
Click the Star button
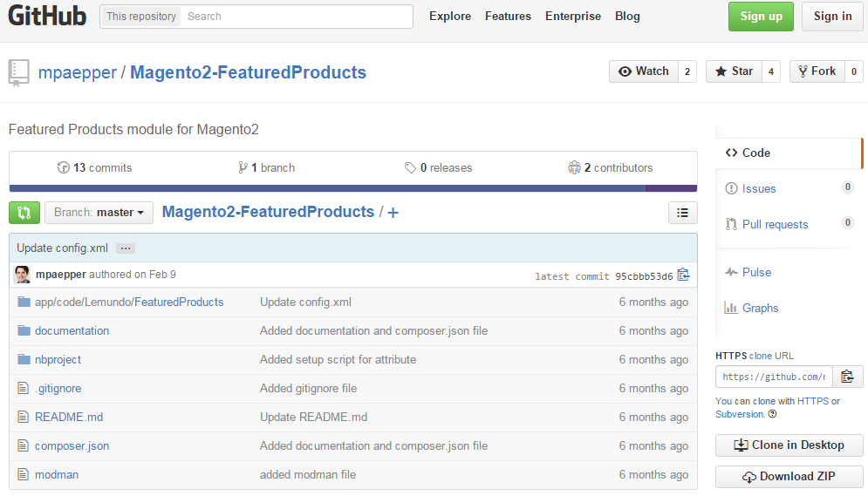click(734, 71)
